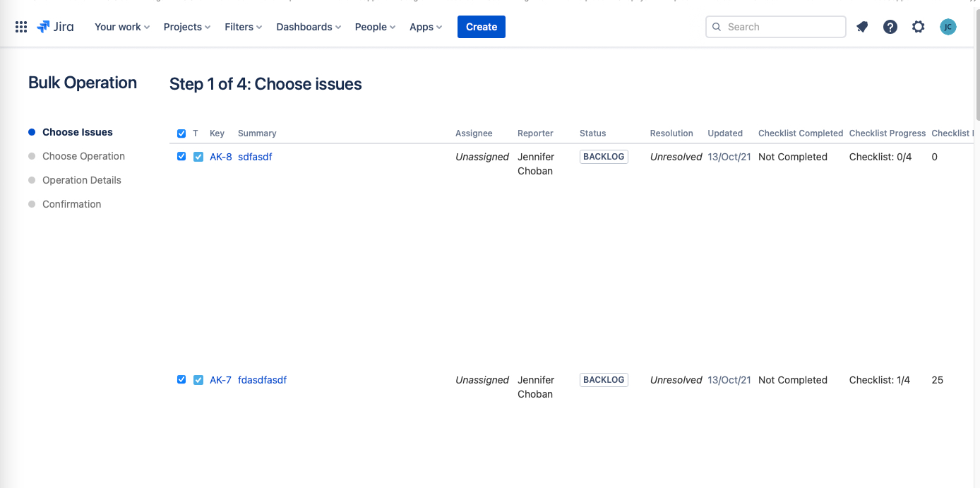This screenshot has width=980, height=488.
Task: Open the AK-7 issue key link
Action: (x=220, y=380)
